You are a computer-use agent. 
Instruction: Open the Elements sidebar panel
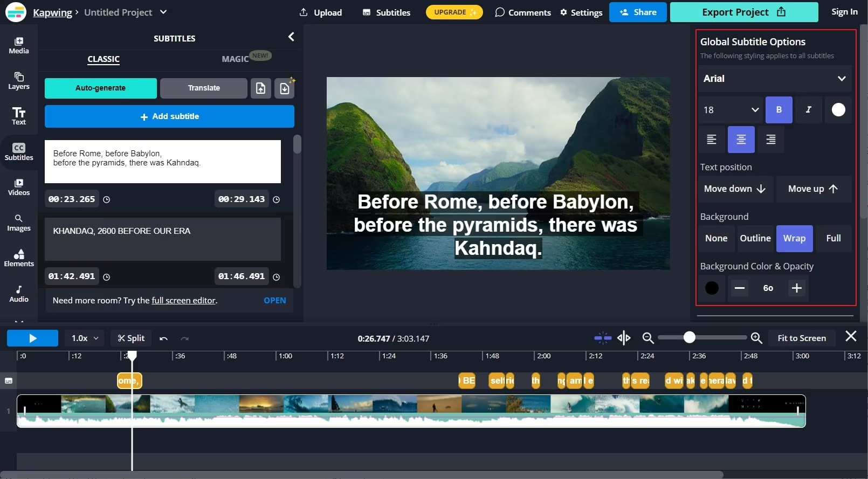point(19,258)
